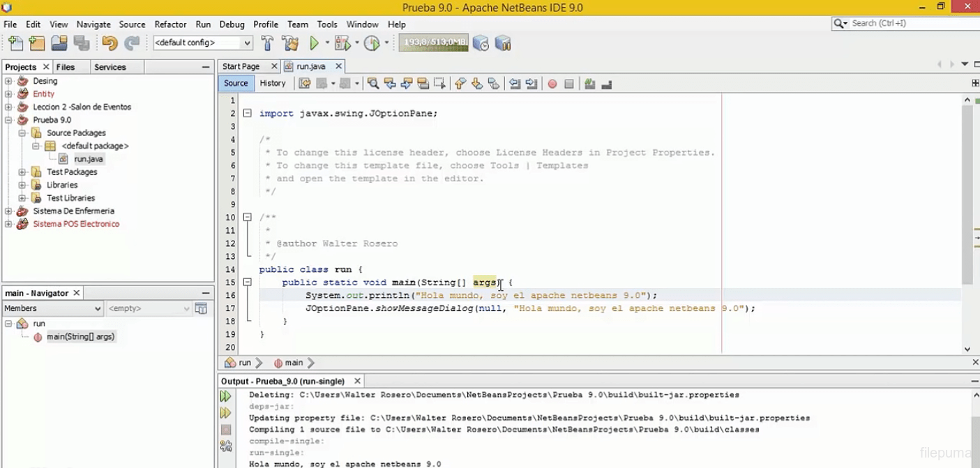
Task: Click Find Previous Occurrence icon
Action: tap(390, 84)
